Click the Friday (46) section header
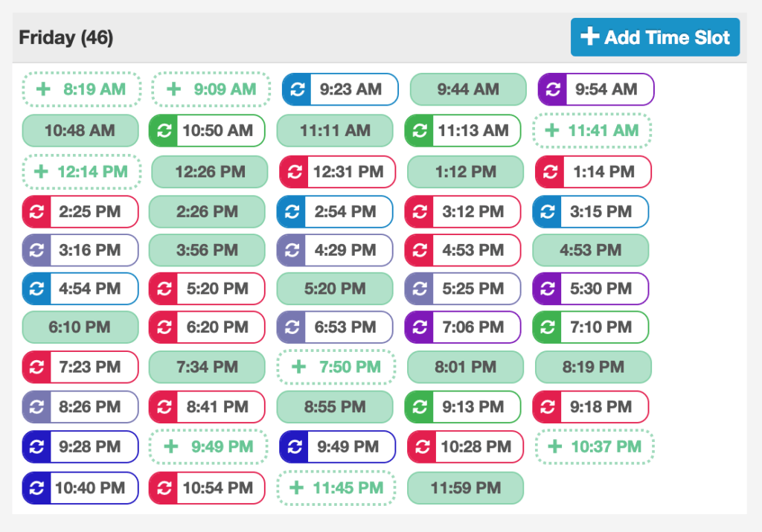Image resolution: width=762 pixels, height=532 pixels. pos(66,37)
